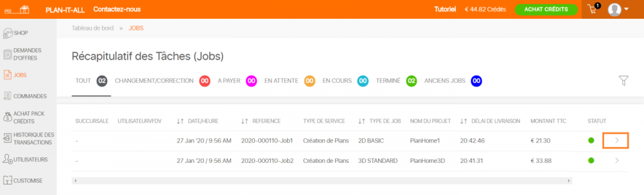Open the user avatar menu

tap(618, 9)
